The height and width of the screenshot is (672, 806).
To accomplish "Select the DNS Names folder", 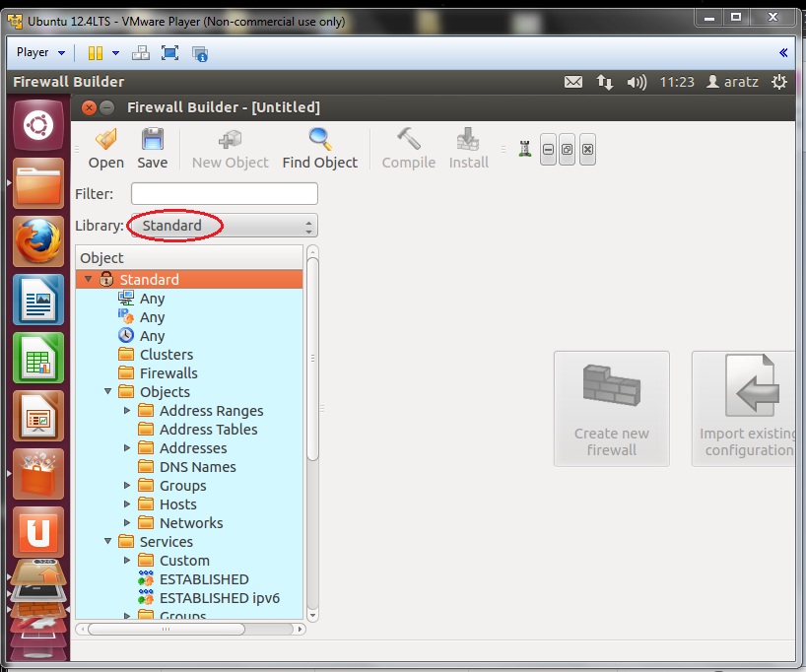I will click(198, 466).
